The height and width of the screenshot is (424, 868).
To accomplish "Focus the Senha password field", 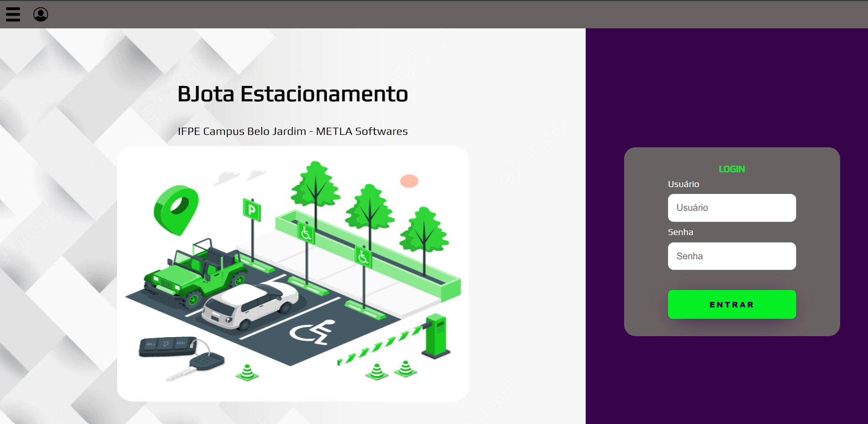I will (x=732, y=256).
